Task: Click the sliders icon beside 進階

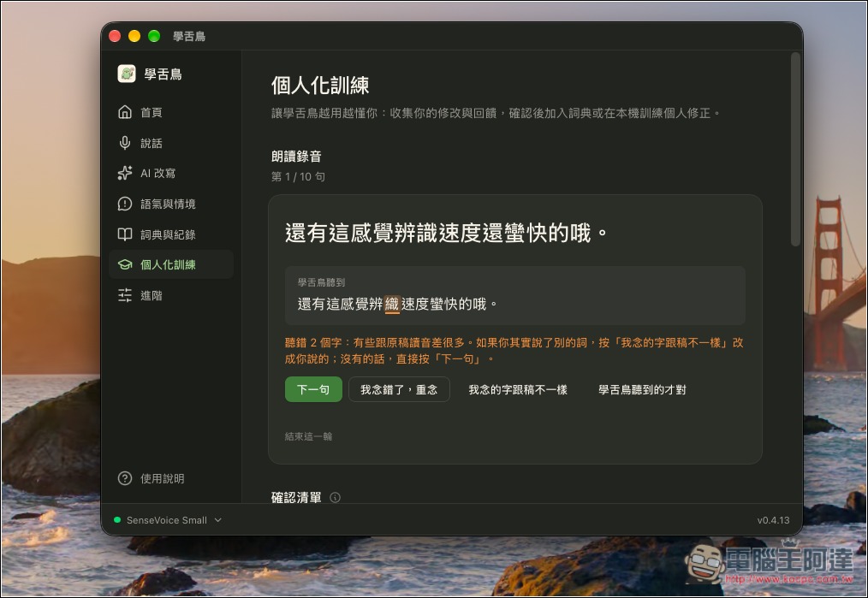Action: 125,295
